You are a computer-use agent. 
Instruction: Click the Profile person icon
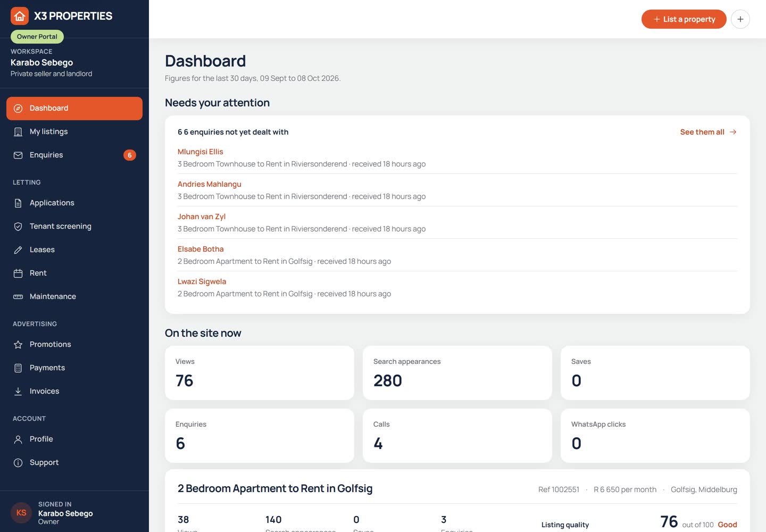(x=18, y=439)
